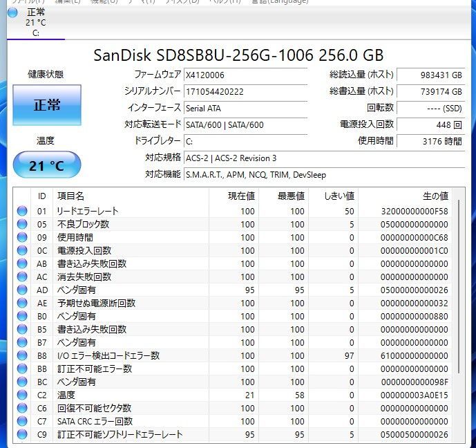Click status icon for ID B7 row

[22, 342]
